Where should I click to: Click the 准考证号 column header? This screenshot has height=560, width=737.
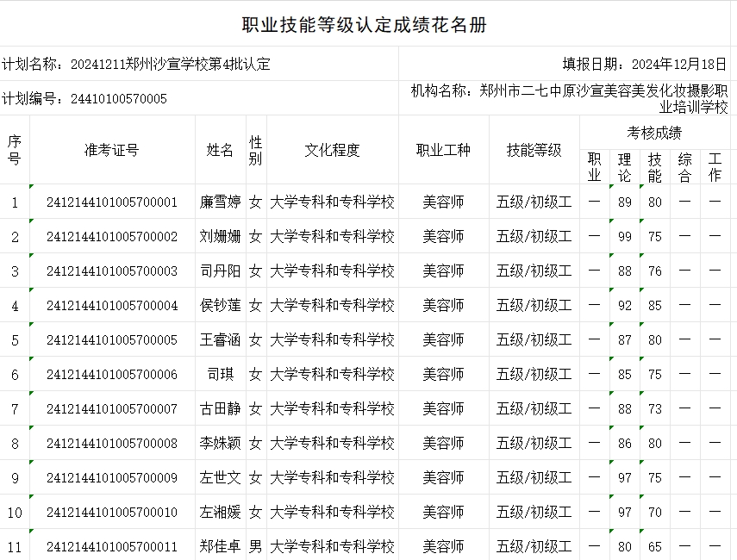(111, 150)
